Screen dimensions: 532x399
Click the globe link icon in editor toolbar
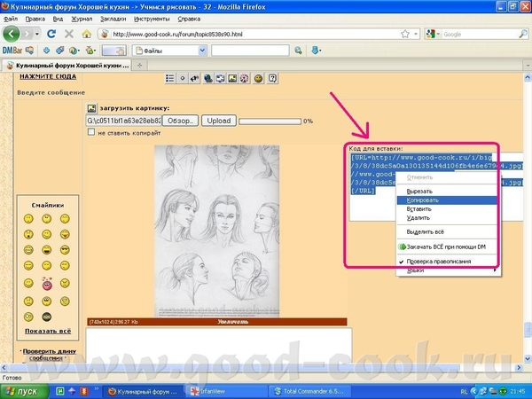point(208,79)
